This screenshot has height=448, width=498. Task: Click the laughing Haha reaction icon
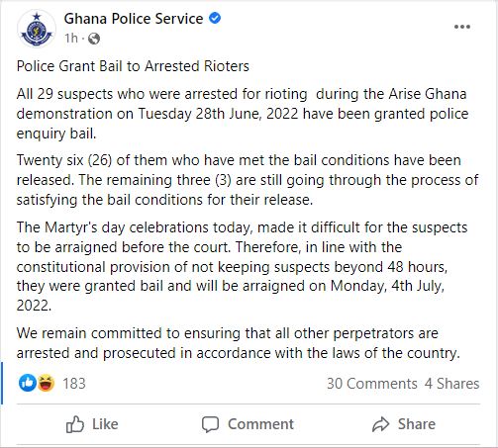(x=46, y=383)
